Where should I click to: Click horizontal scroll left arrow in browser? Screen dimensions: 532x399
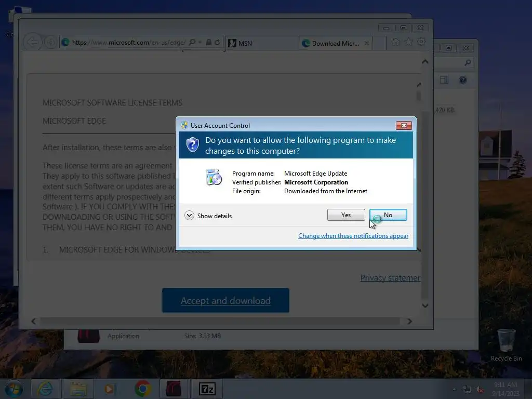point(34,321)
